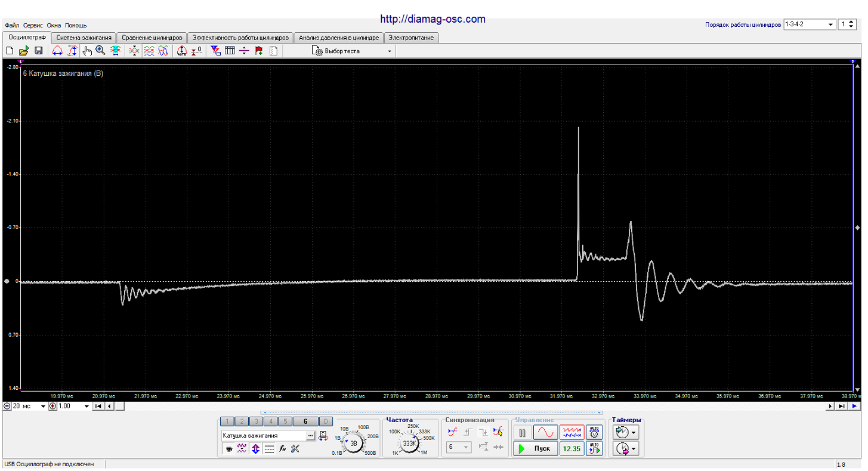Select channel 1 button

(x=227, y=421)
